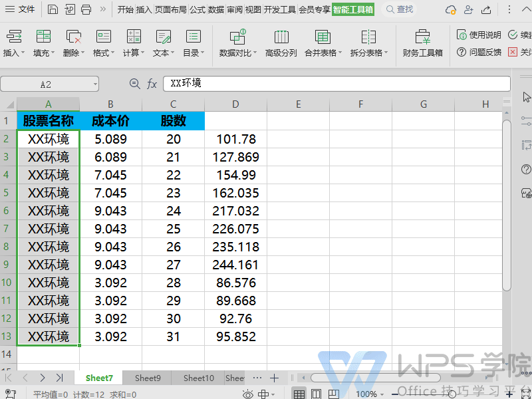Image resolution: width=532 pixels, height=399 pixels.
Task: Click the selection cursor icon in sidebar
Action: pyautogui.click(x=526, y=97)
